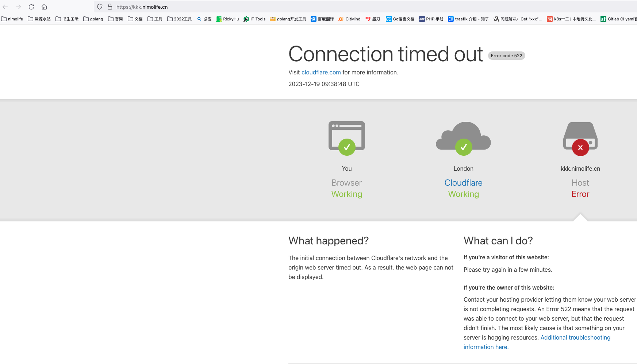Click the Error code 522 badge
637x364 pixels.
[506, 56]
